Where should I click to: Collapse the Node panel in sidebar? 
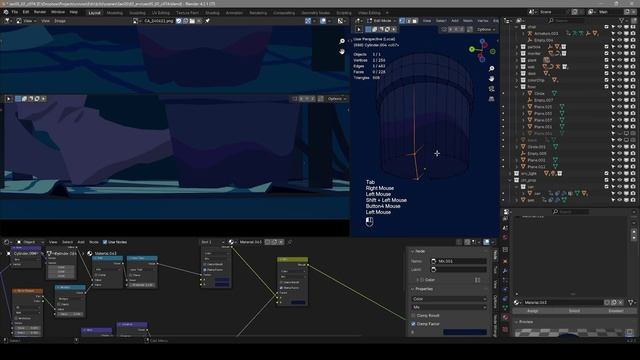[x=413, y=251]
